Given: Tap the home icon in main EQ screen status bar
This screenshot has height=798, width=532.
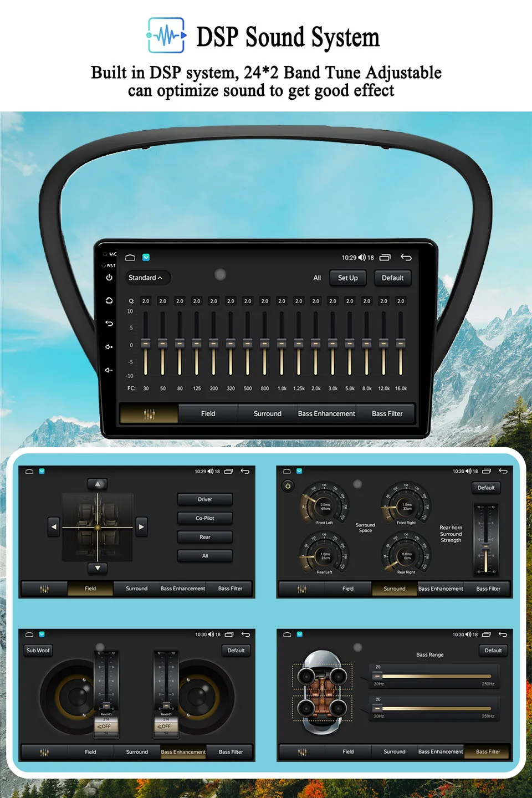Looking at the screenshot, I should [x=130, y=258].
